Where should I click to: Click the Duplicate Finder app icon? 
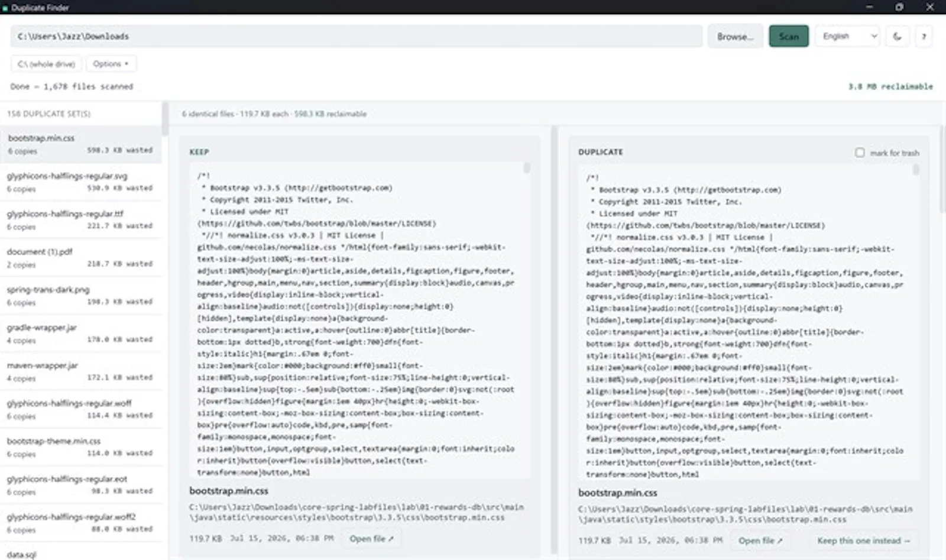[x=5, y=8]
